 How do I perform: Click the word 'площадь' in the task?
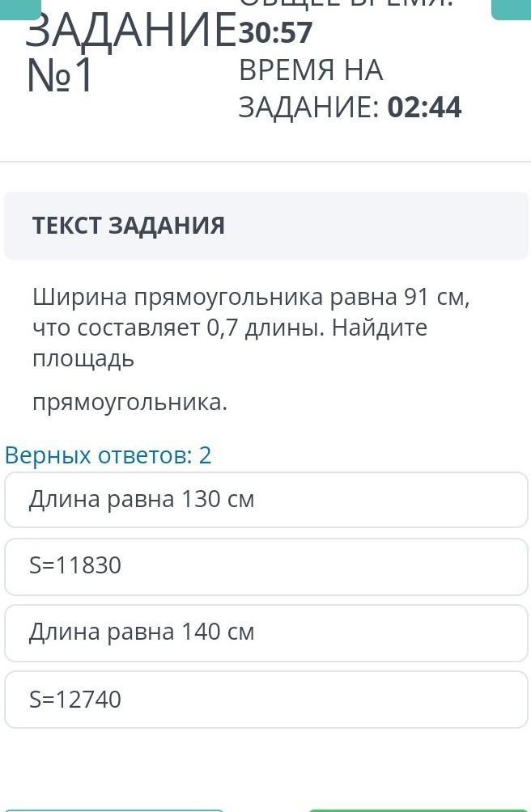pos(83,359)
